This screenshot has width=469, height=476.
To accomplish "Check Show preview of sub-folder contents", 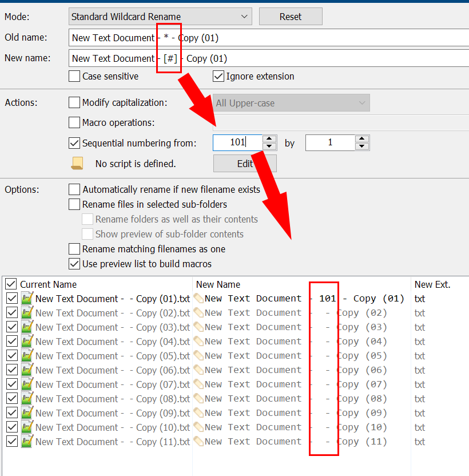I will [x=88, y=234].
